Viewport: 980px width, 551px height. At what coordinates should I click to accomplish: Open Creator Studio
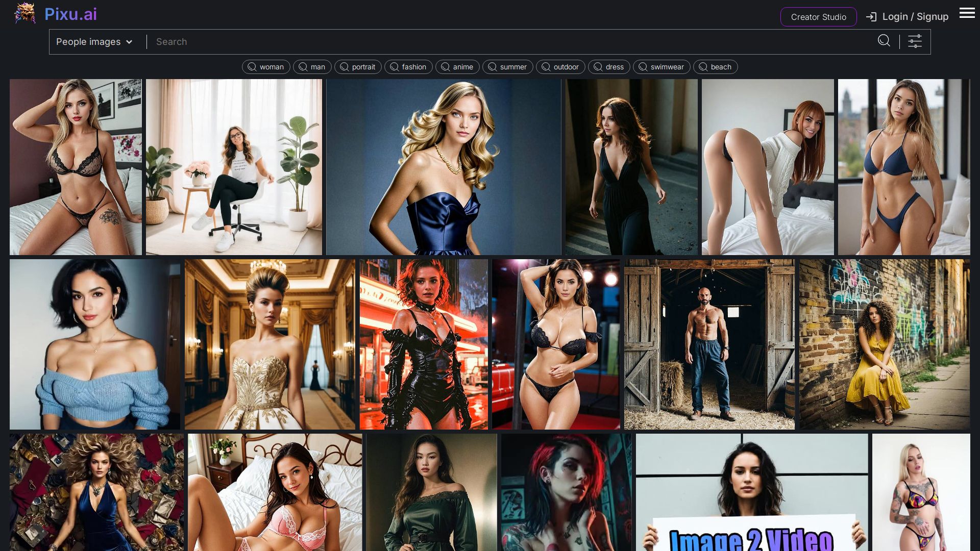coord(818,17)
